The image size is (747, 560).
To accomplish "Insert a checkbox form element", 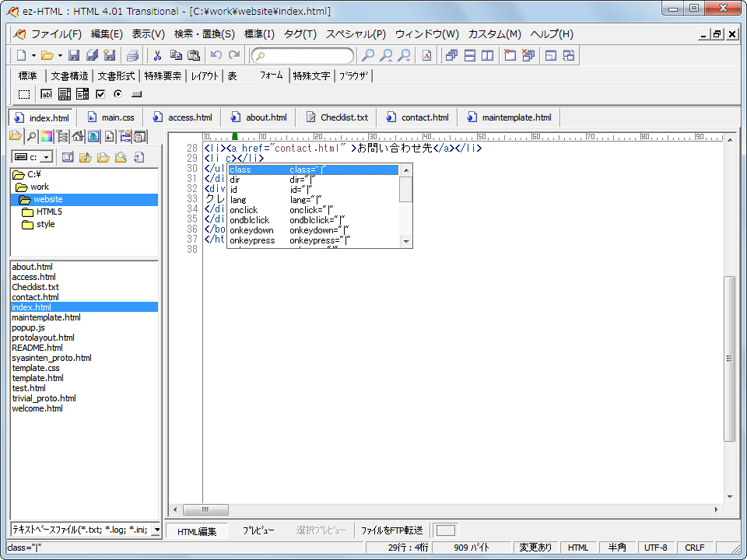I will click(x=100, y=94).
